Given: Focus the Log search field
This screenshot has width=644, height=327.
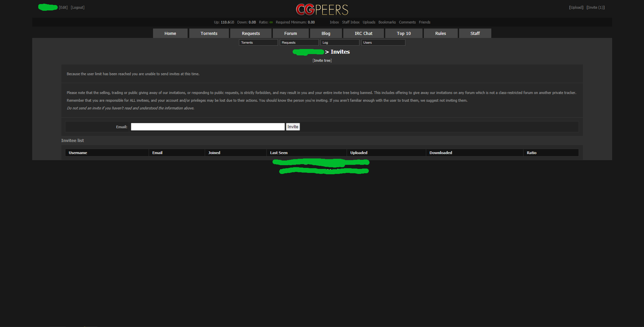Looking at the screenshot, I should click(x=340, y=43).
